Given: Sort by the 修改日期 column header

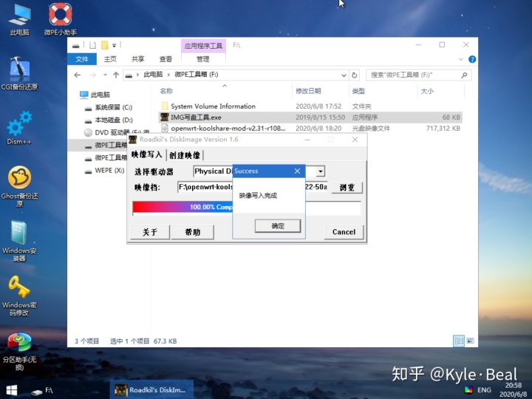Looking at the screenshot, I should click(x=308, y=91).
